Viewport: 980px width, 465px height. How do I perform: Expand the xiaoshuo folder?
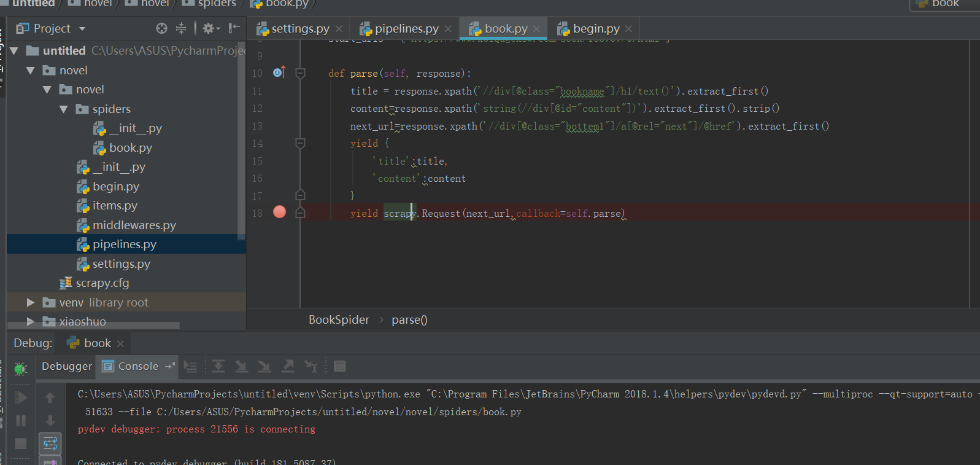(x=31, y=321)
